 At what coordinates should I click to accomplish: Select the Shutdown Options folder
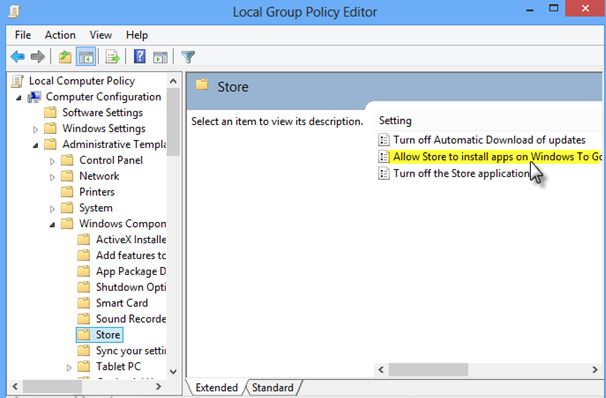(x=131, y=287)
